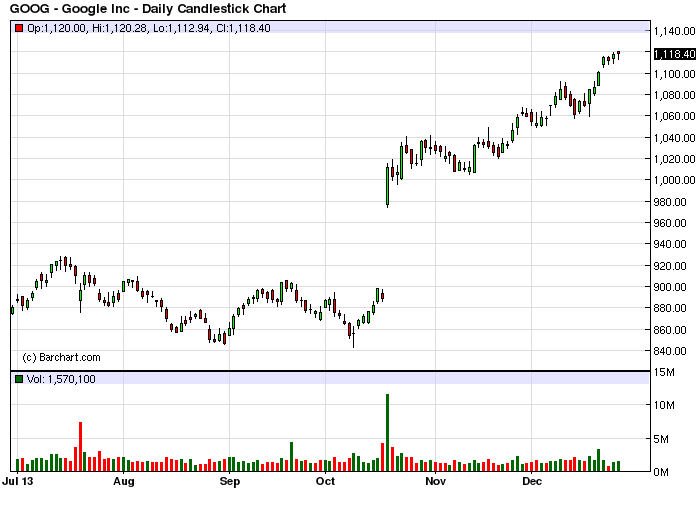Click the tallest red volume bar in July

point(80,446)
